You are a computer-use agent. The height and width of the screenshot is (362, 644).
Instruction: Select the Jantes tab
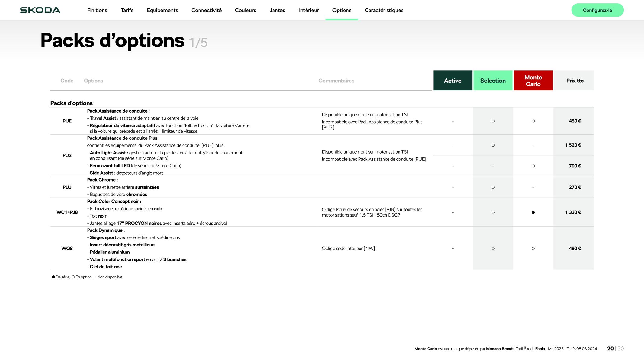click(x=277, y=10)
